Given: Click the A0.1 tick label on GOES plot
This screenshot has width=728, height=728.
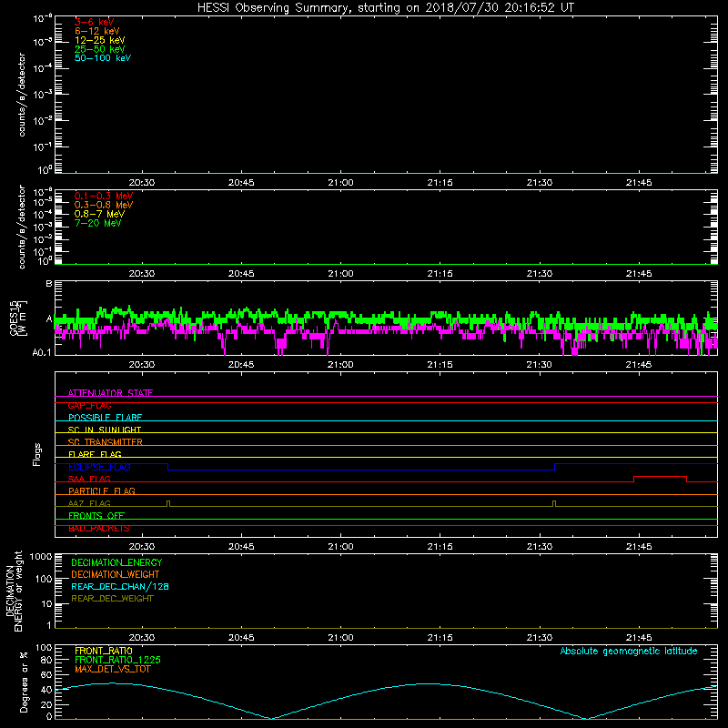Looking at the screenshot, I should pos(42,352).
